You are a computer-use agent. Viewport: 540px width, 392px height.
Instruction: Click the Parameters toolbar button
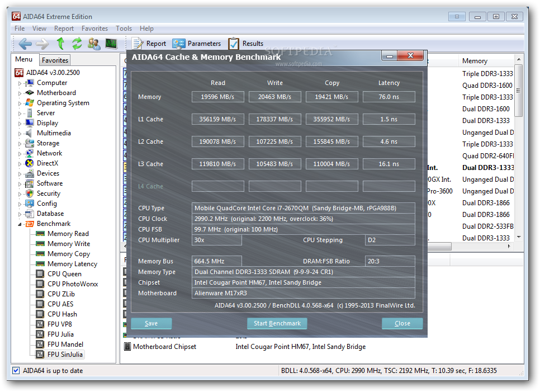197,44
